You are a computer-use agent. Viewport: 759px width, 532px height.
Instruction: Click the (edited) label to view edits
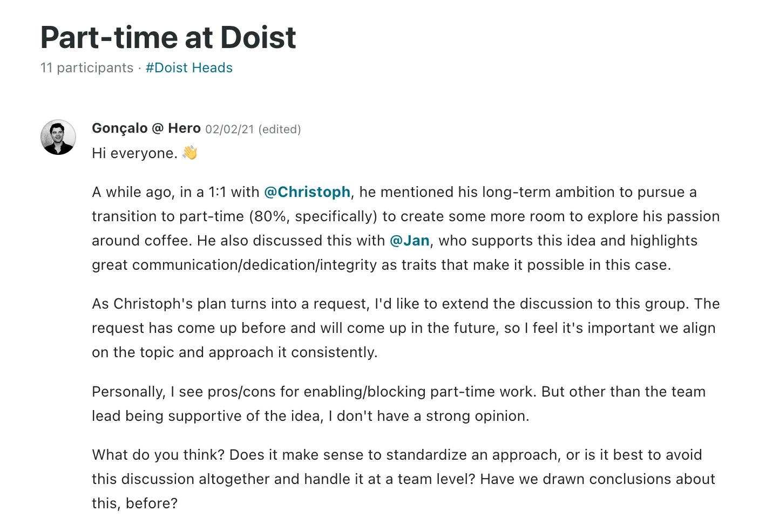coord(280,129)
